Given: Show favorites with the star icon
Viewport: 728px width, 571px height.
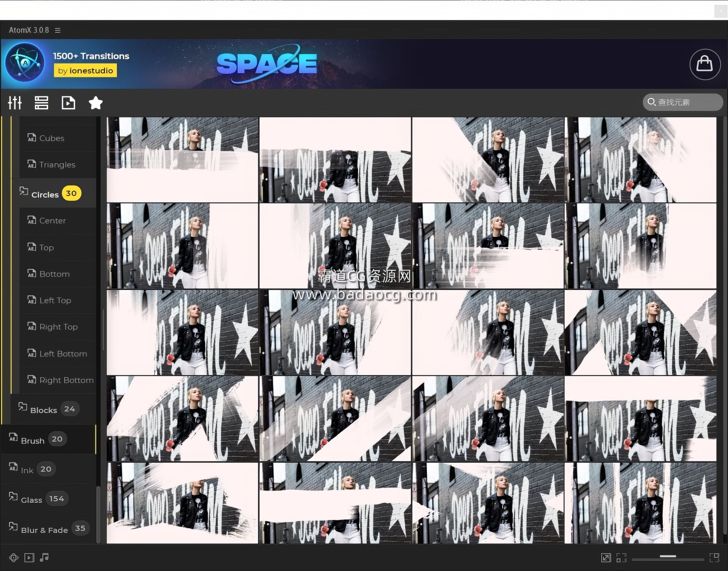Looking at the screenshot, I should [x=96, y=103].
